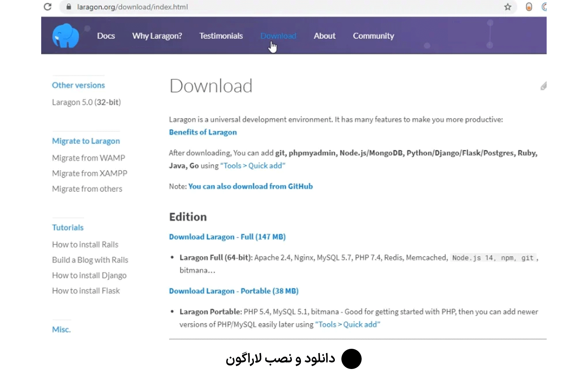
Task: Open the Community nav item
Action: coord(373,36)
